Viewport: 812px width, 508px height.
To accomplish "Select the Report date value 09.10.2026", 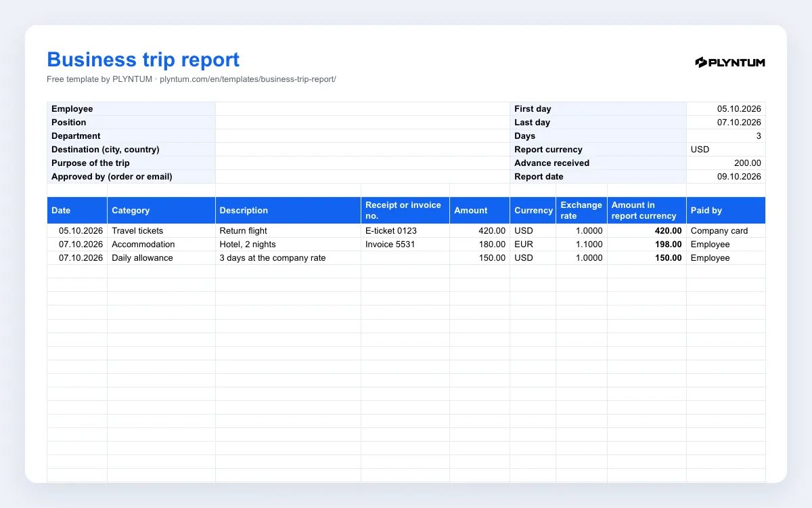I will [726, 177].
